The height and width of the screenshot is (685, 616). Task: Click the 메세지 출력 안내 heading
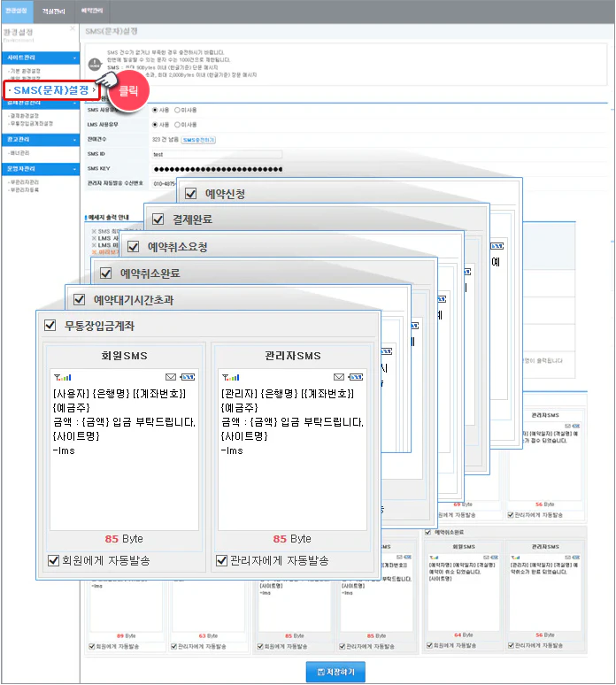tap(108, 217)
